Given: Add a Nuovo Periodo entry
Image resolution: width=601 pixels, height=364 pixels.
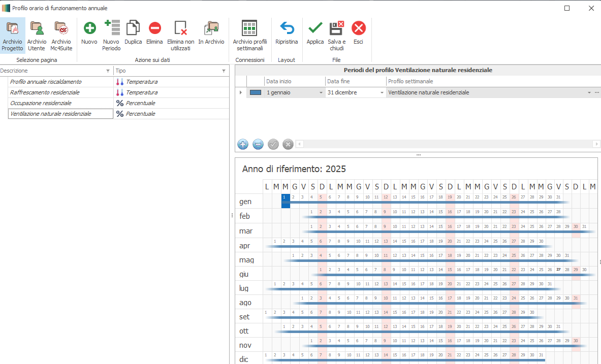Looking at the screenshot, I should pyautogui.click(x=111, y=36).
